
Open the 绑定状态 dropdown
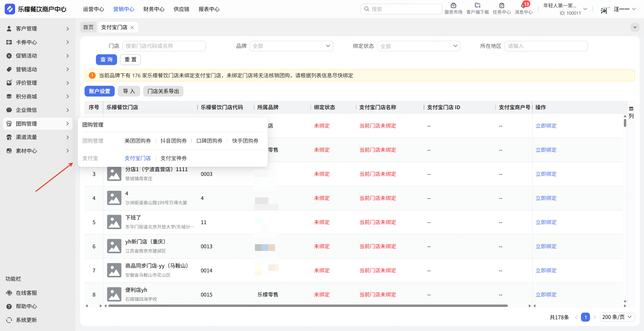[419, 46]
